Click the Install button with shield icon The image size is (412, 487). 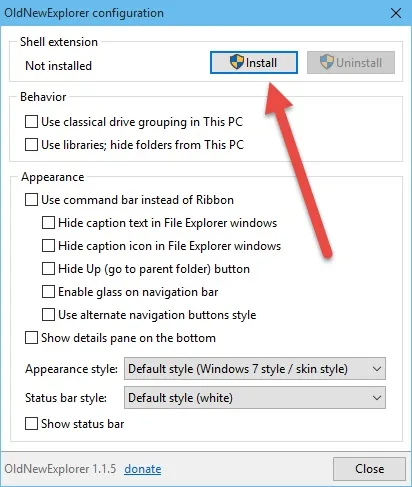tap(254, 62)
